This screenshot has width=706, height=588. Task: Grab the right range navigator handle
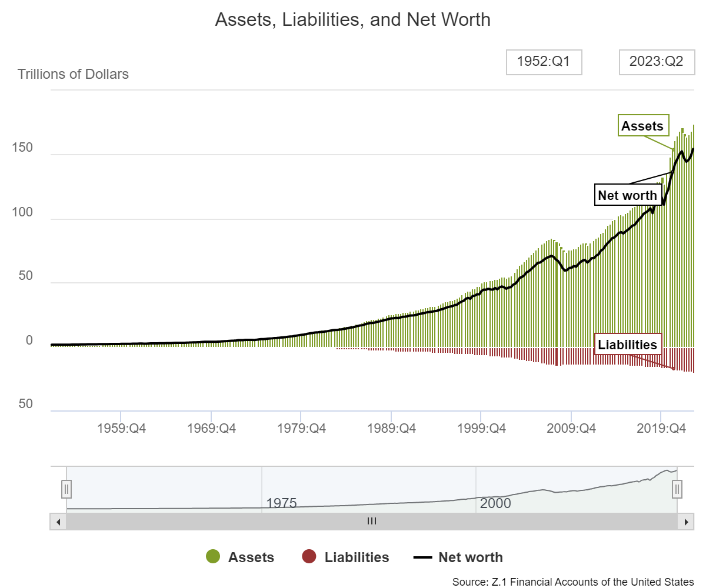pos(677,489)
